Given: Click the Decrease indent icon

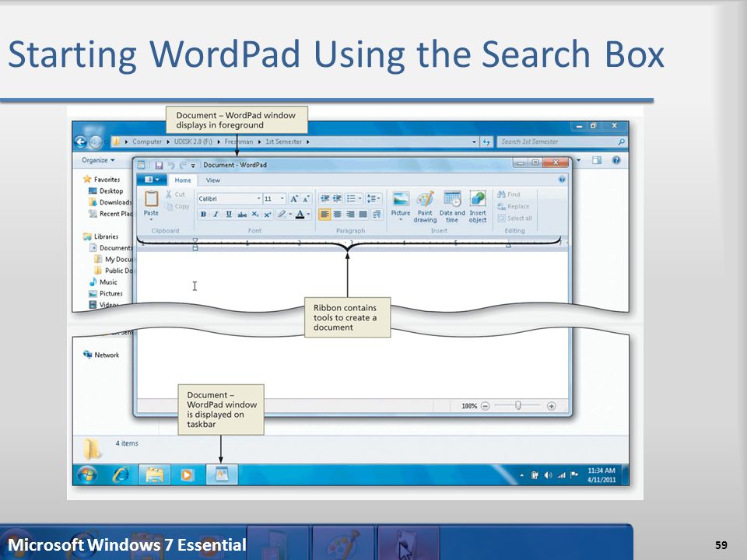Looking at the screenshot, I should click(324, 198).
